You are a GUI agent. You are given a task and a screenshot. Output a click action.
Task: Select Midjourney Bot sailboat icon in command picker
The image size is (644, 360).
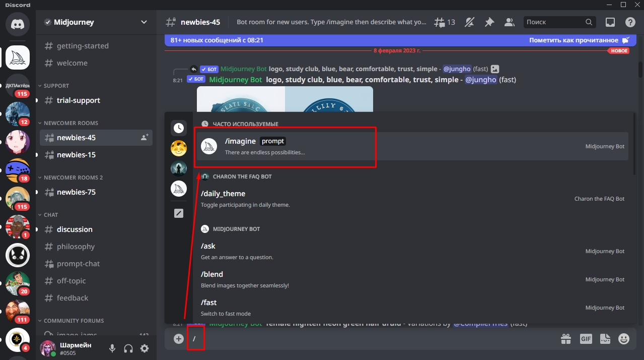click(x=179, y=189)
